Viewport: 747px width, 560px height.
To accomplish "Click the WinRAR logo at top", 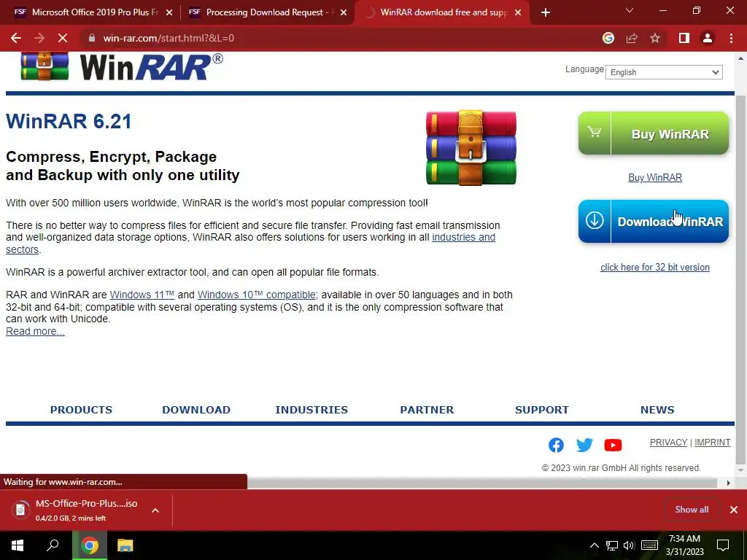I will (122, 66).
